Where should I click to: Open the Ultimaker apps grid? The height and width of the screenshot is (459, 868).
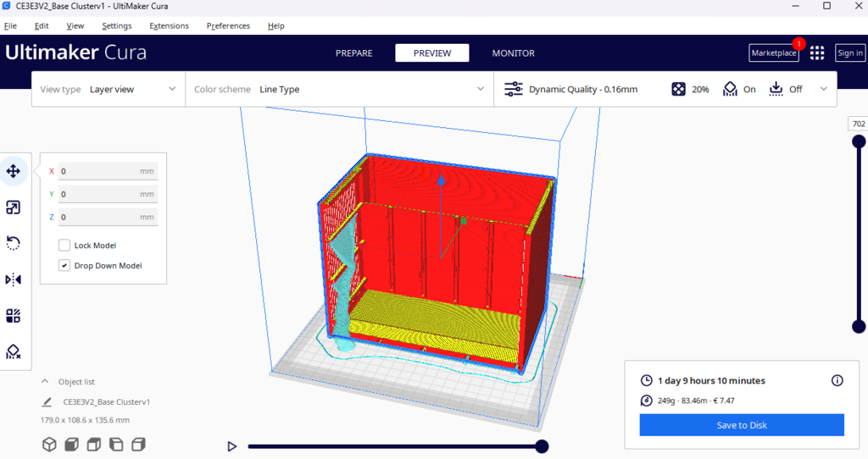(817, 53)
